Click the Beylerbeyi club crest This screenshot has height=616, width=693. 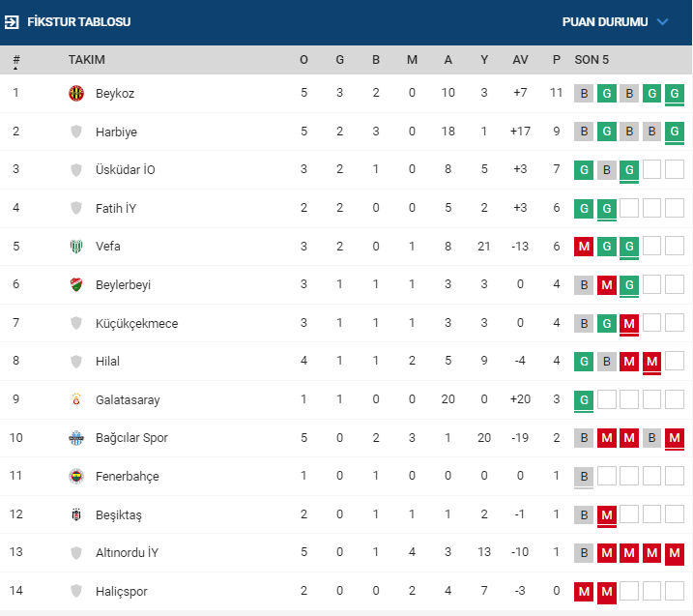coord(76,285)
